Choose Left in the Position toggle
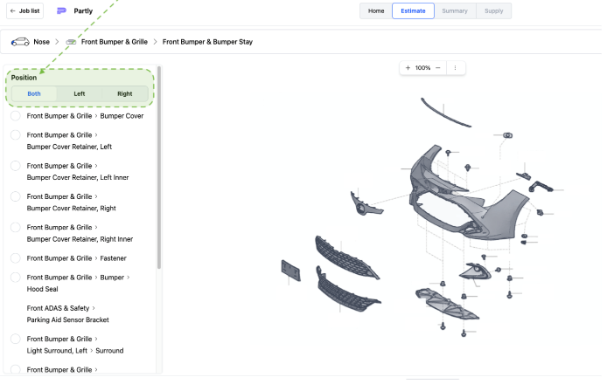The image size is (602, 380). (x=79, y=94)
